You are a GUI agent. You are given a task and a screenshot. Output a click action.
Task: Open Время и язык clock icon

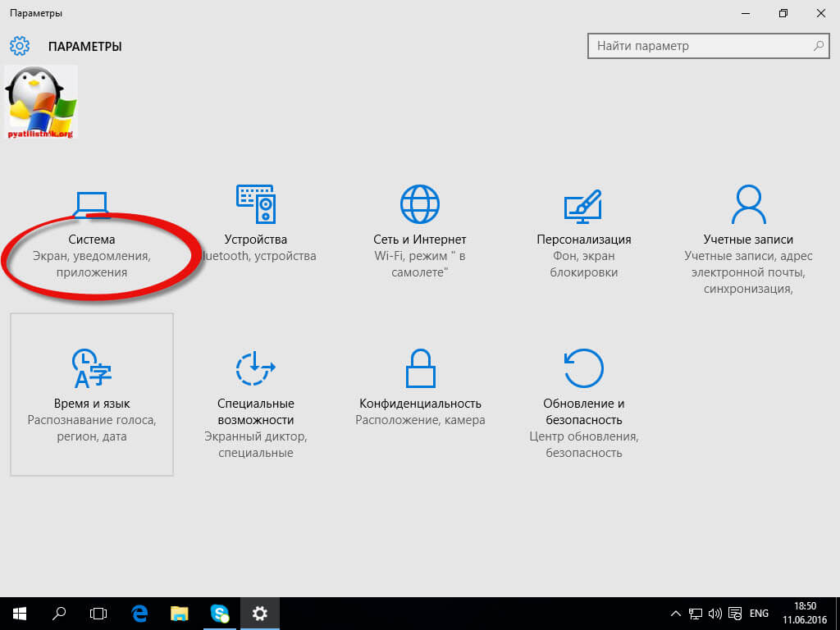pos(91,367)
